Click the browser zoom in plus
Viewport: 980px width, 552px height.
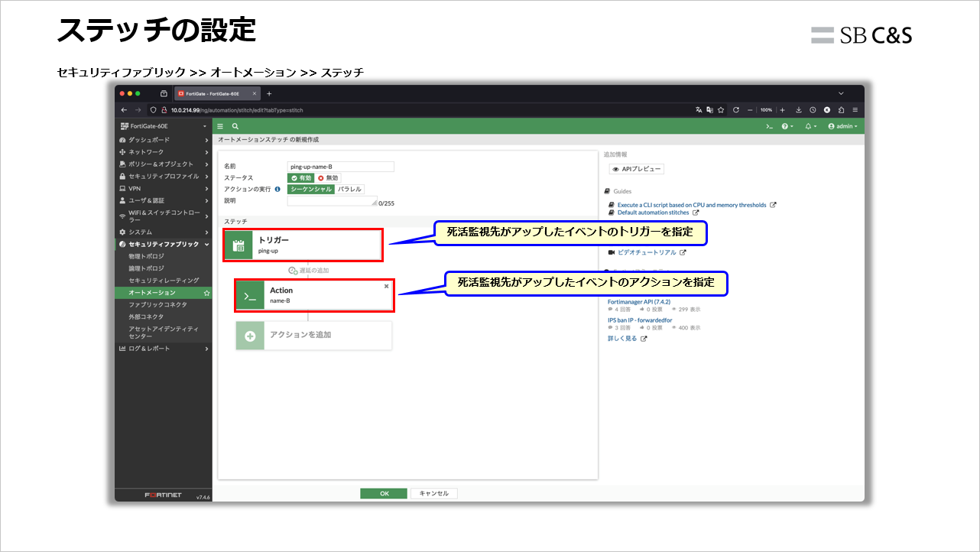[782, 110]
